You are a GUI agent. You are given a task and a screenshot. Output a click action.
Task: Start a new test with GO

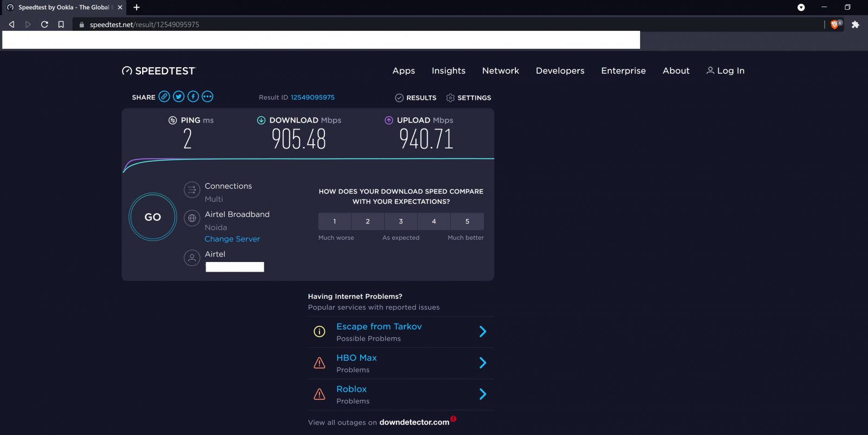tap(152, 217)
